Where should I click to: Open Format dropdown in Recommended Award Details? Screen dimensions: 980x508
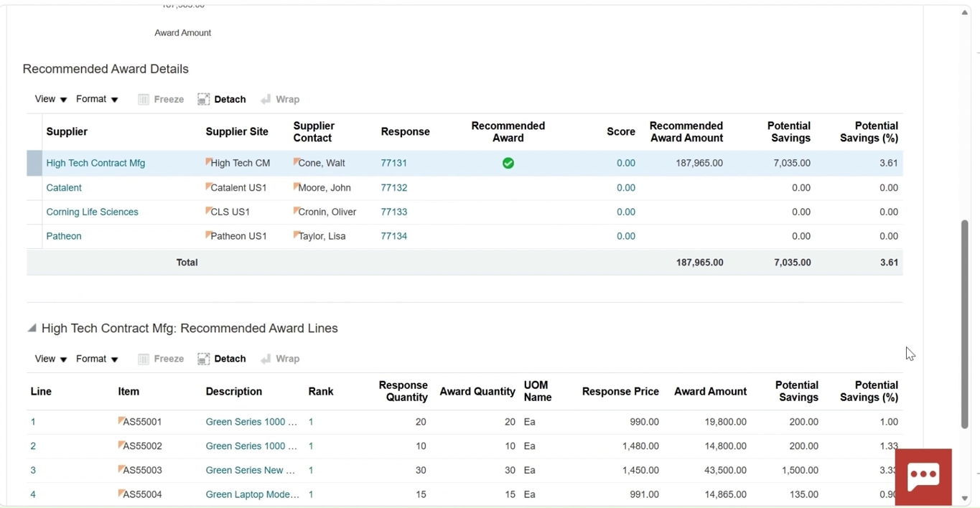pos(97,99)
